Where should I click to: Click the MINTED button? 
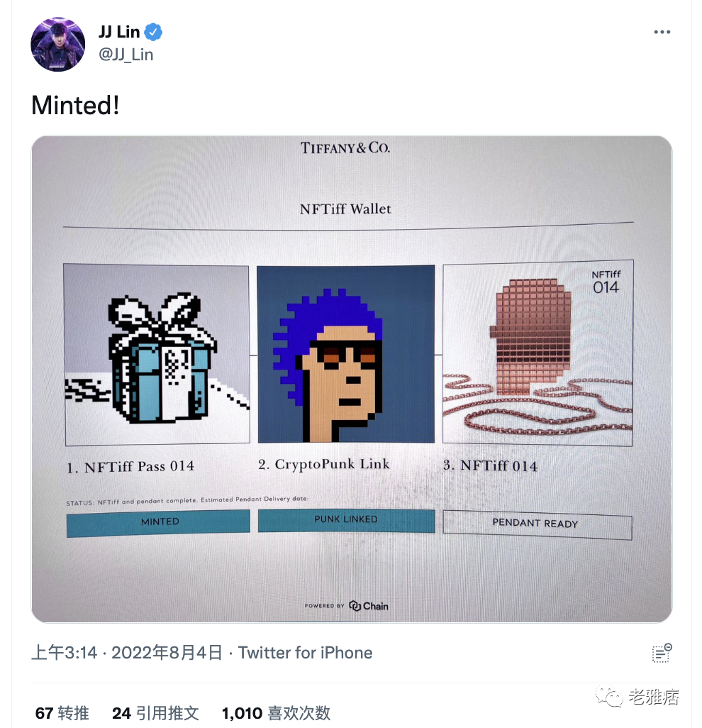(158, 523)
